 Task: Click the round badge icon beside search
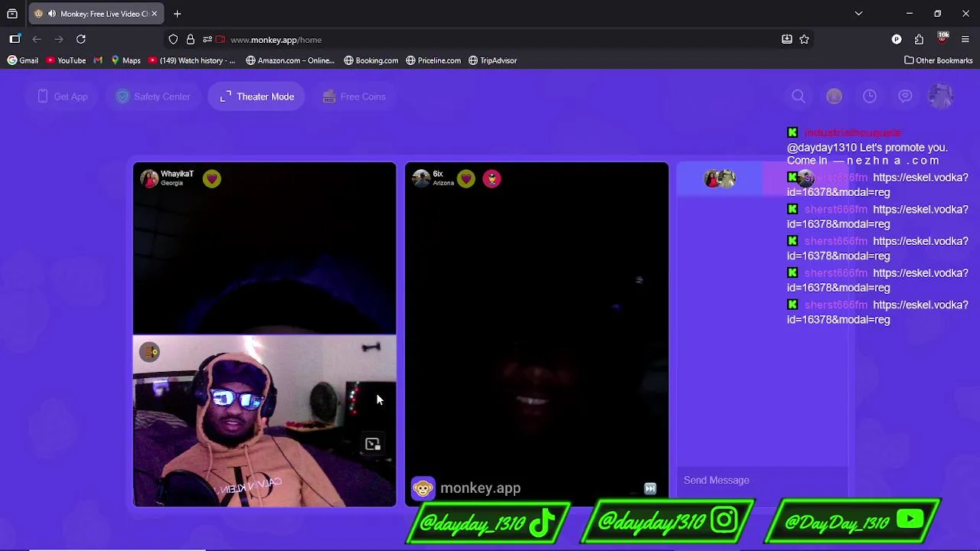coord(834,96)
